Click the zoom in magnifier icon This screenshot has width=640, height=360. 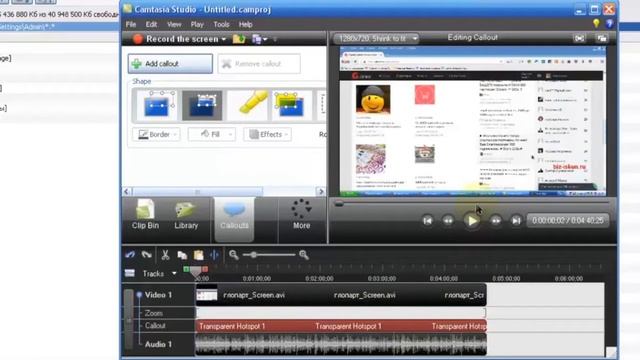(303, 255)
